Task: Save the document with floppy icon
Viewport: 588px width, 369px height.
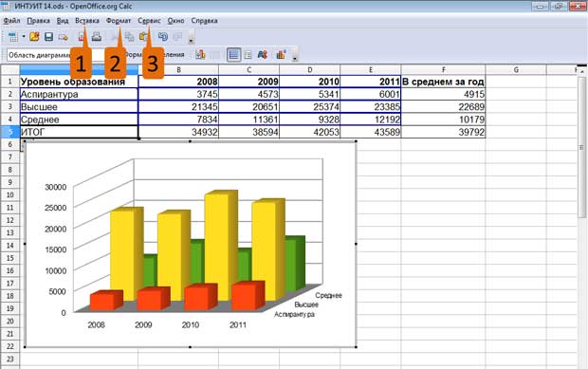Action: (x=48, y=36)
